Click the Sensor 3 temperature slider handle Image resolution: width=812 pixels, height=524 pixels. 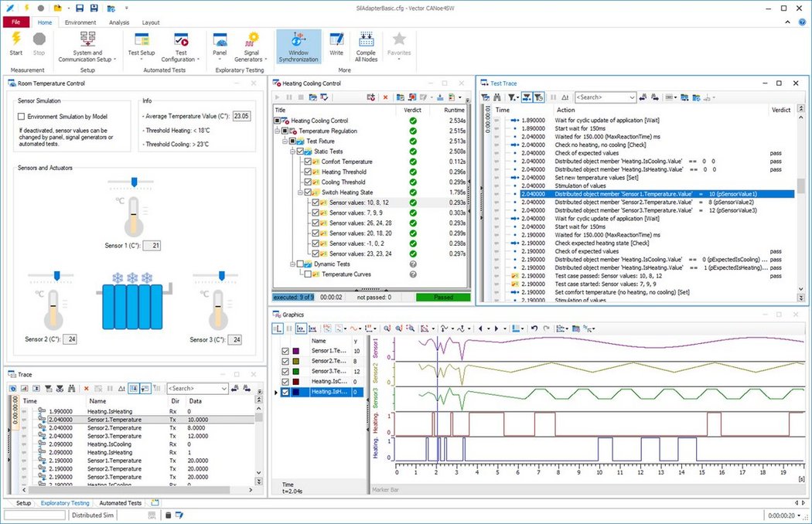(x=222, y=275)
